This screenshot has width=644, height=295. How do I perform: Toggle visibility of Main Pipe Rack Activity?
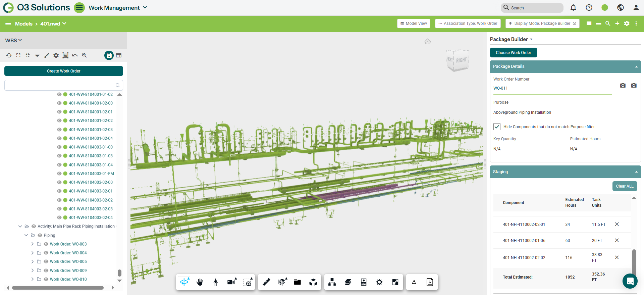click(x=34, y=227)
